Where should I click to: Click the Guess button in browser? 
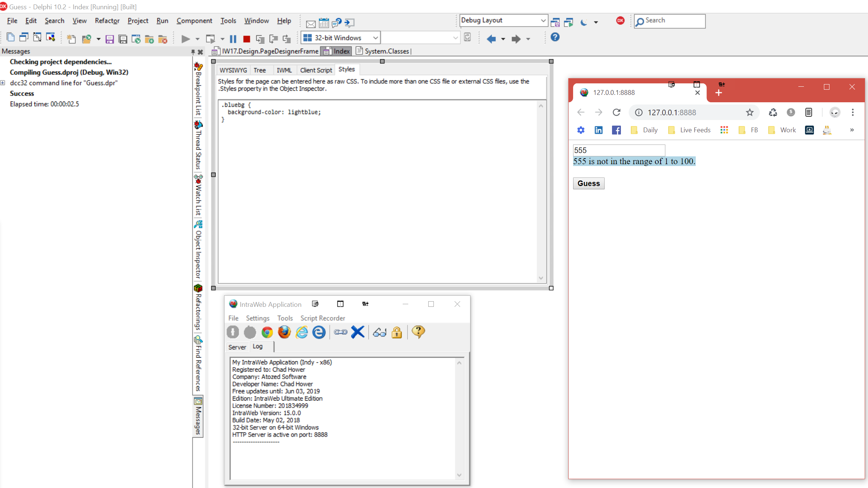coord(588,183)
